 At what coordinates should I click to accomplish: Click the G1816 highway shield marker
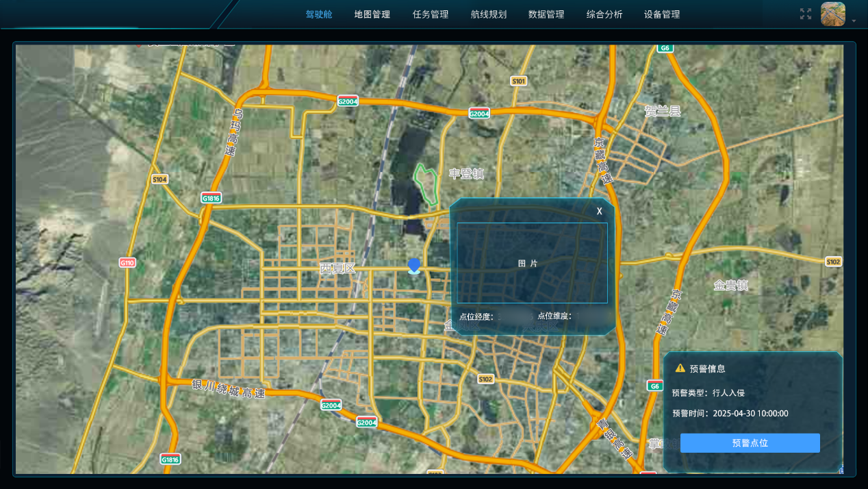coord(211,198)
